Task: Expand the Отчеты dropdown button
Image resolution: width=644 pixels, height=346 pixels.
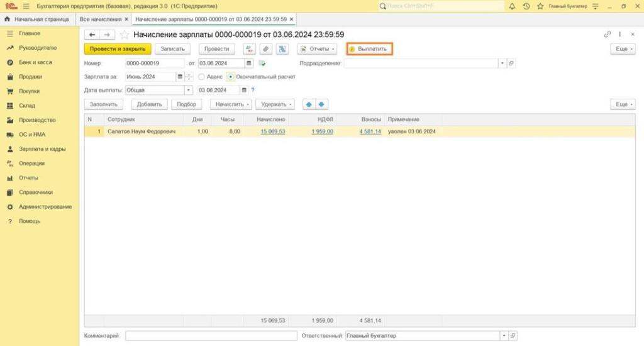Action: (x=318, y=49)
